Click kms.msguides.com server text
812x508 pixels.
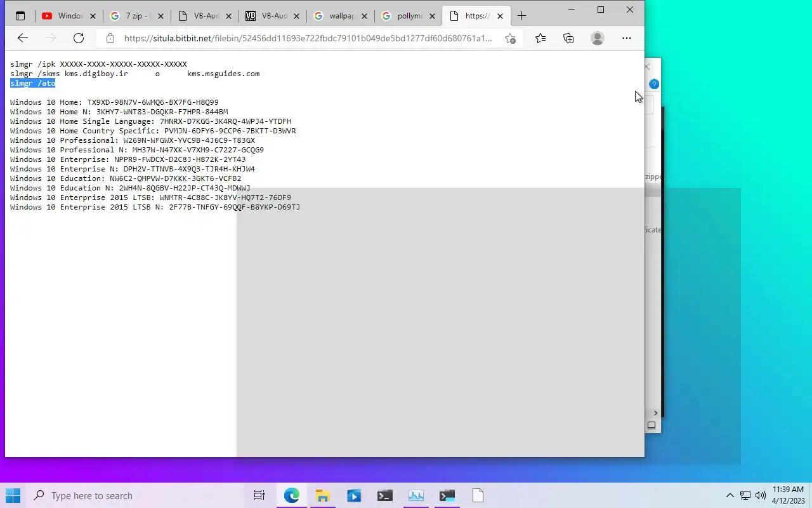223,74
